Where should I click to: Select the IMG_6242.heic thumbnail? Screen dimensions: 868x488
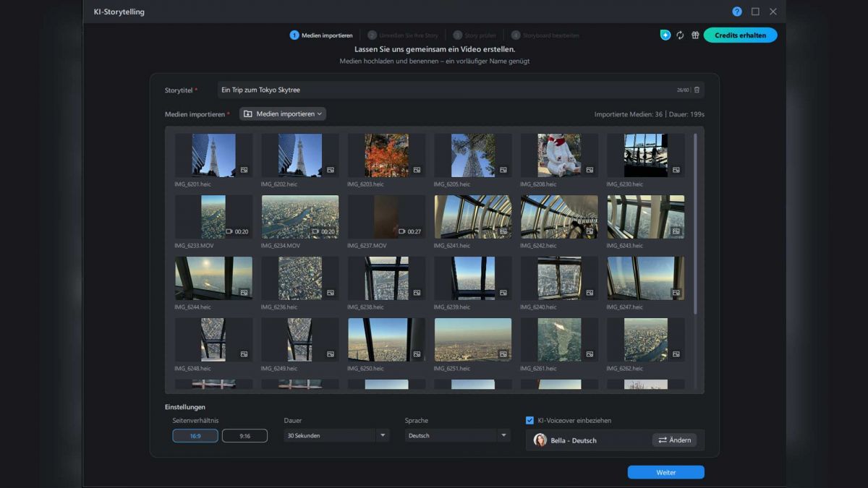tap(559, 217)
